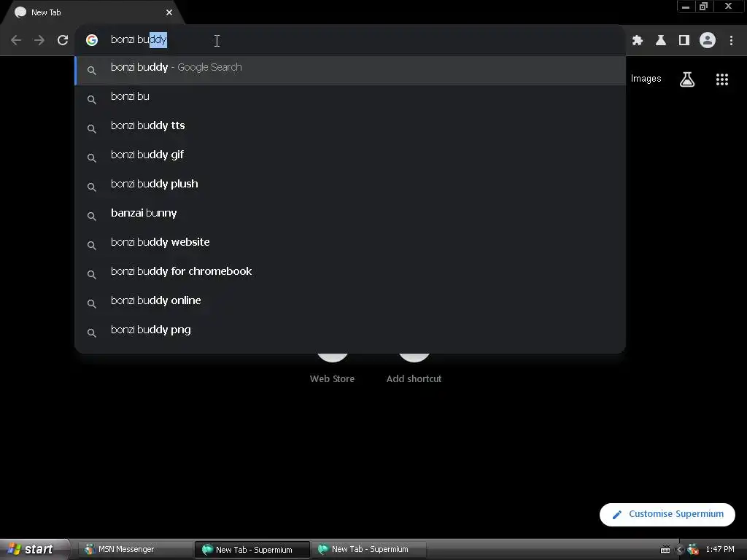Open the Search Labs flask icon on the page
This screenshot has height=560, width=747.
pyautogui.click(x=687, y=79)
